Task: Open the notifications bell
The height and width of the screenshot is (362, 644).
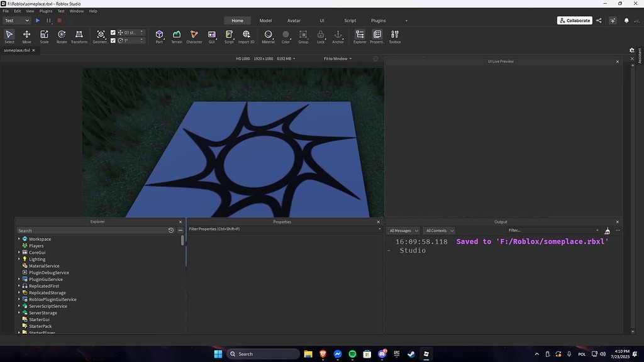Action: tap(626, 21)
